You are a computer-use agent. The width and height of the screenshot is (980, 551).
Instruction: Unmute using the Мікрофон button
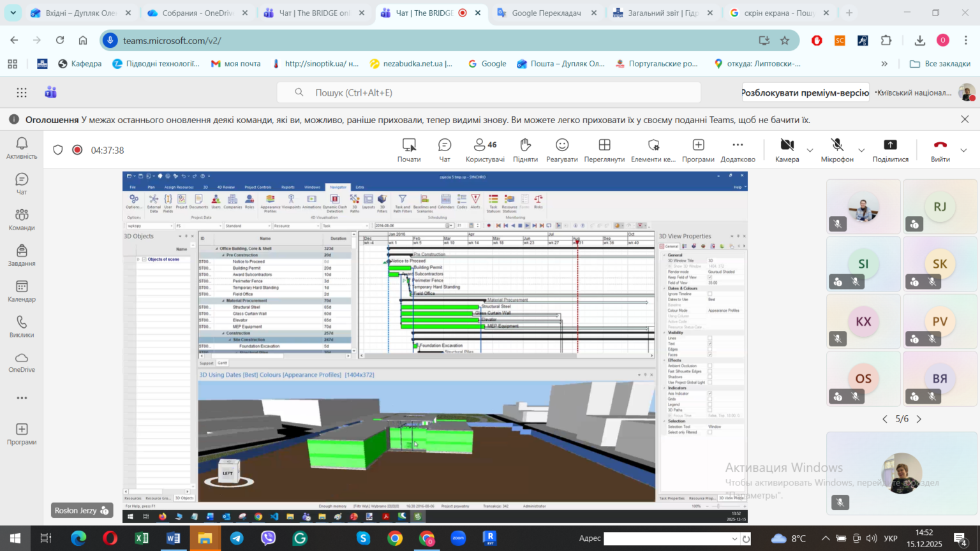[836, 150]
